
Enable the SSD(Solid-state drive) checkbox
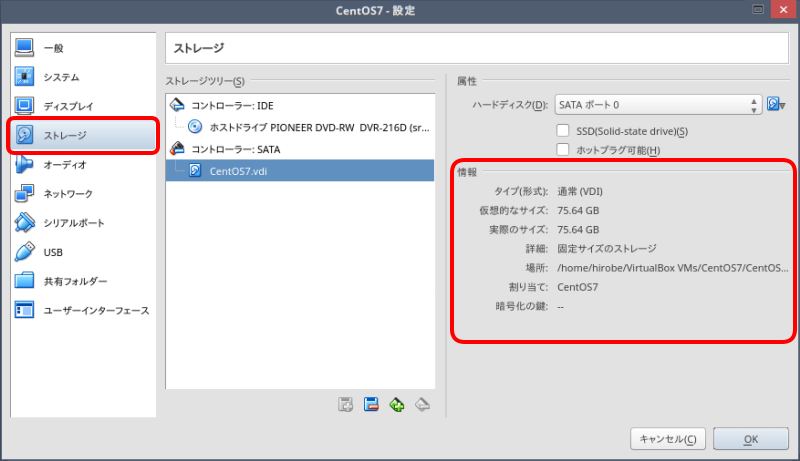tap(563, 131)
